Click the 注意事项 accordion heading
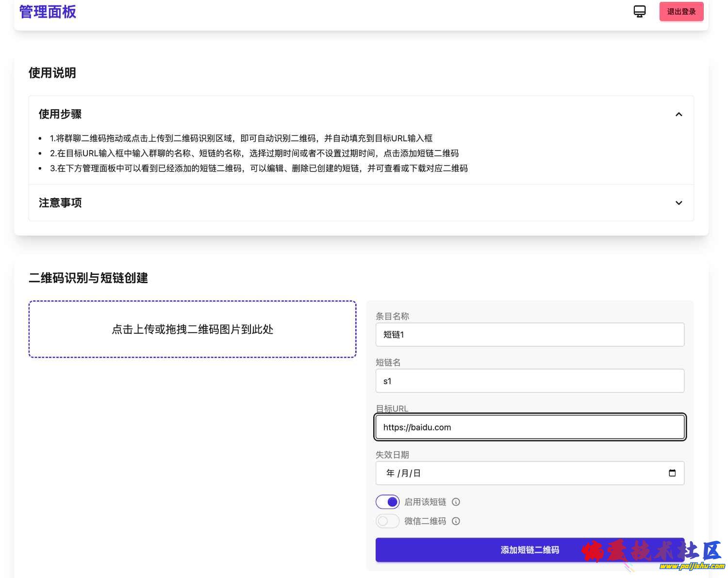 click(x=60, y=203)
